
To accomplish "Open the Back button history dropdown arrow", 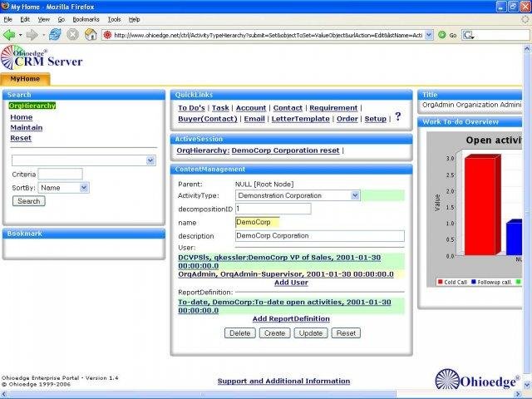I will (20, 35).
